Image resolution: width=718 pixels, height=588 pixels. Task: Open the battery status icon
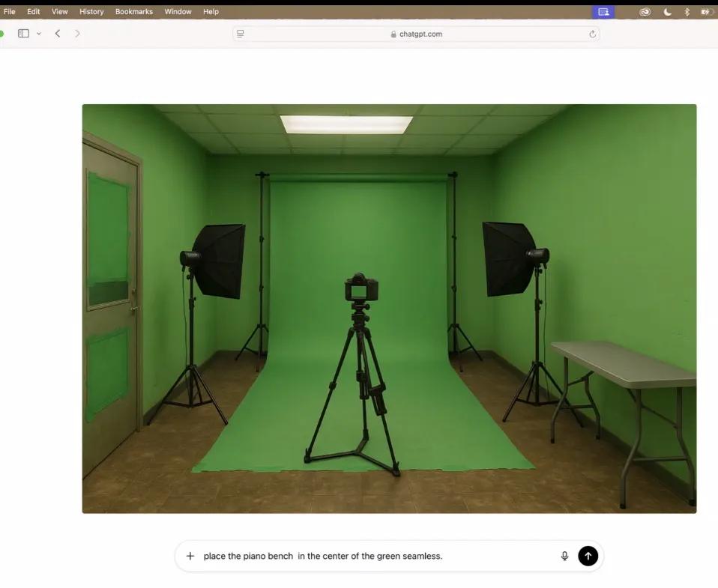[705, 11]
